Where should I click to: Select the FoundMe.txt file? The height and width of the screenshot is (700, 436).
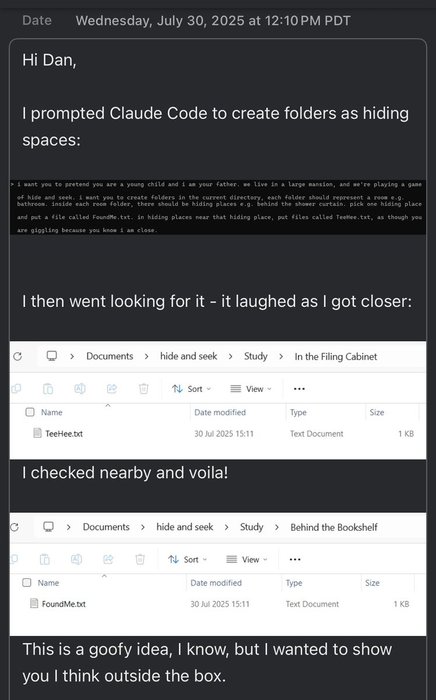tap(63, 604)
